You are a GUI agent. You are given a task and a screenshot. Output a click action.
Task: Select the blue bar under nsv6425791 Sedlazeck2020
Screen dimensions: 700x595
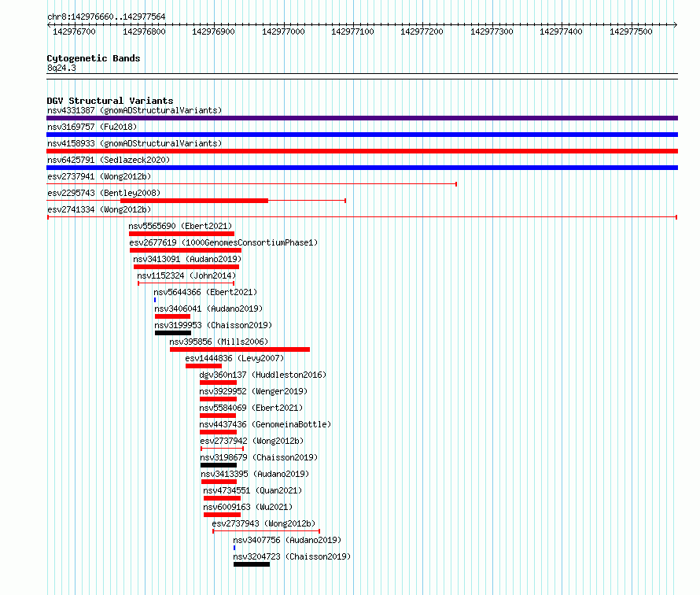(362, 168)
